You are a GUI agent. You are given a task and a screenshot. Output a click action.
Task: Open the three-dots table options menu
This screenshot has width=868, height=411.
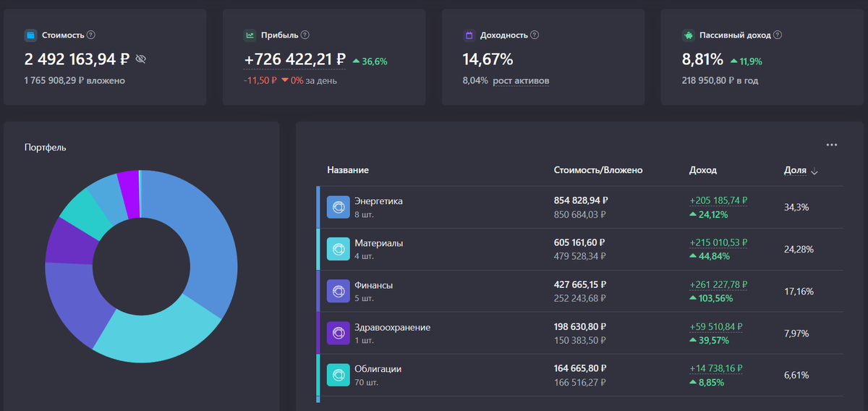pos(832,145)
